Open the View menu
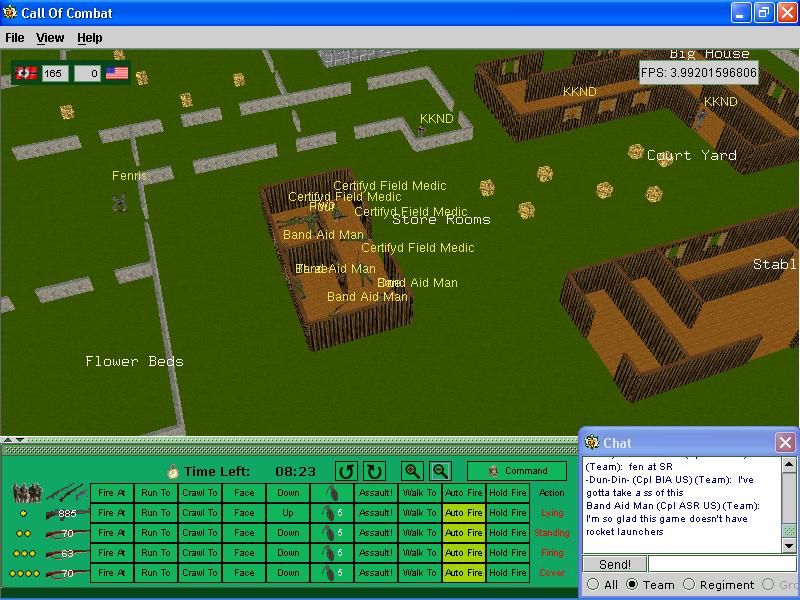This screenshot has height=600, width=800. (50, 38)
